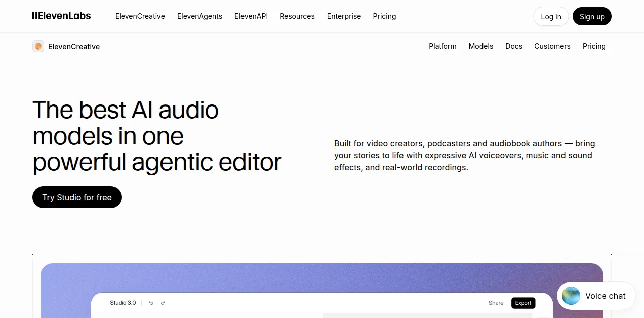Click the Log in button

[551, 16]
